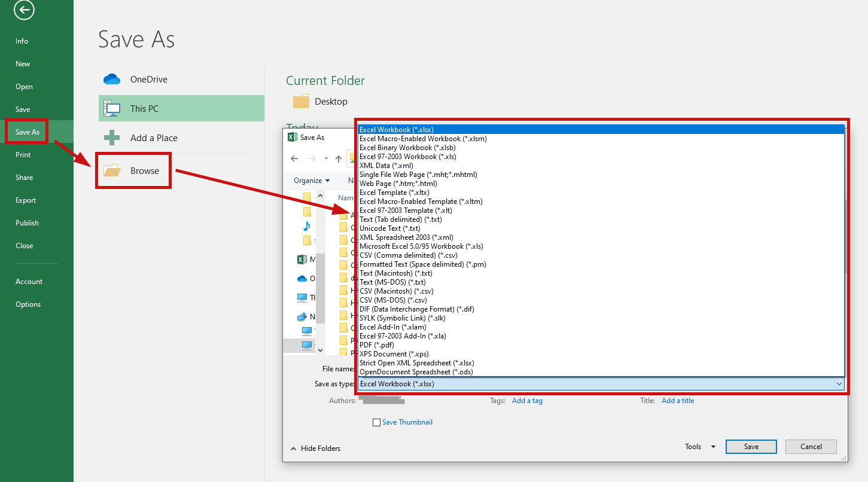Click the Network icon in navigation pane
This screenshot has width=868, height=482.
(x=302, y=317)
